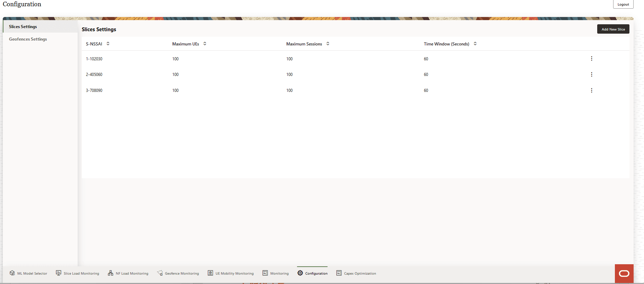
Task: Click the Time Window (Seconds) header text
Action: 446,44
